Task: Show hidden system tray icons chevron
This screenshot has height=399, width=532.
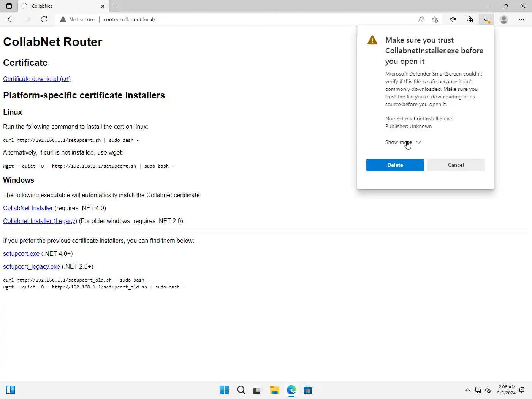Action: [x=468, y=390]
